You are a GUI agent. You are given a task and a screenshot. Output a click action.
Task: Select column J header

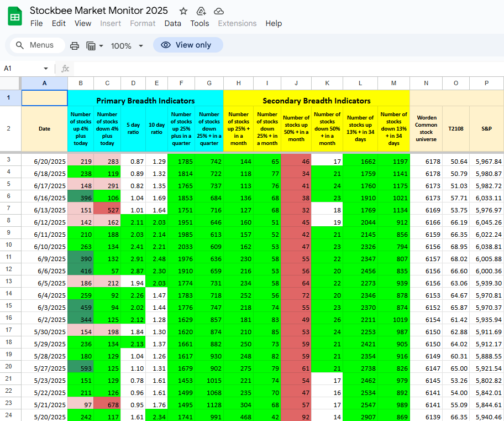pyautogui.click(x=296, y=84)
